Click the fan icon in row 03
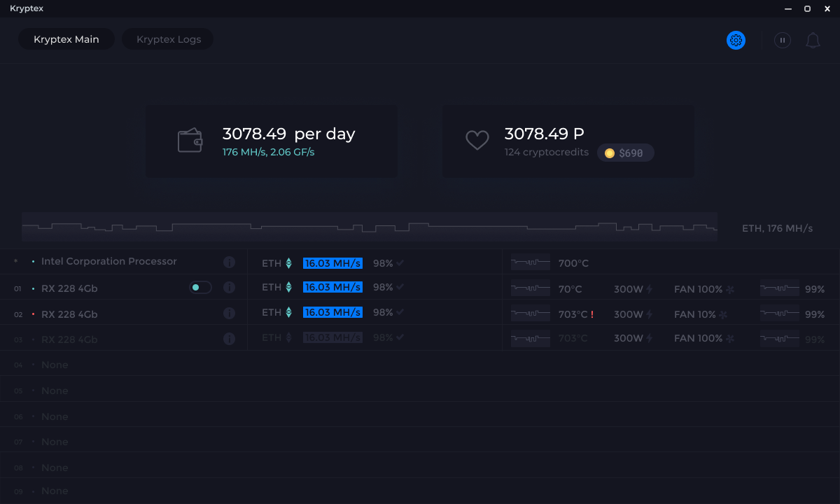Screen dimensions: 840x504 [730, 339]
